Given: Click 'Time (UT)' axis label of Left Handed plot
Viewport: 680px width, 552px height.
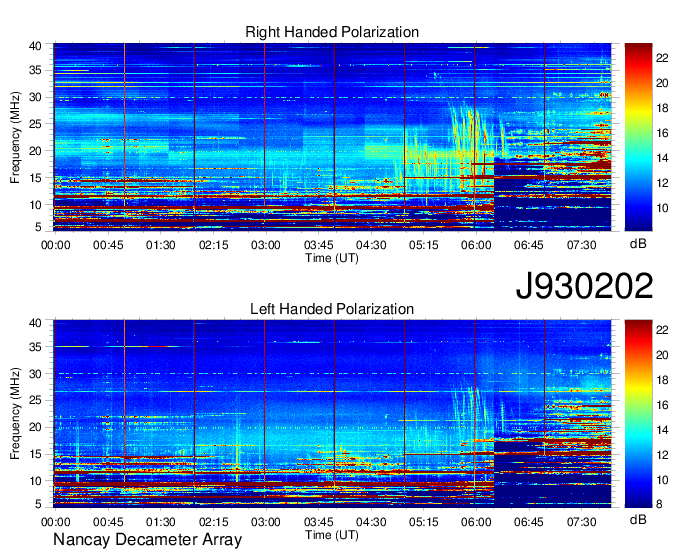Looking at the screenshot, I should tap(332, 535).
